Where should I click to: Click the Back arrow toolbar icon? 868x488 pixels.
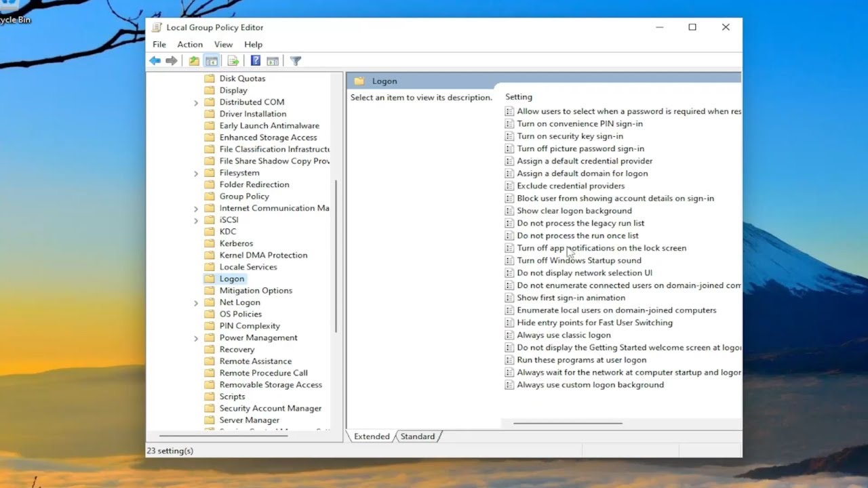coord(155,61)
